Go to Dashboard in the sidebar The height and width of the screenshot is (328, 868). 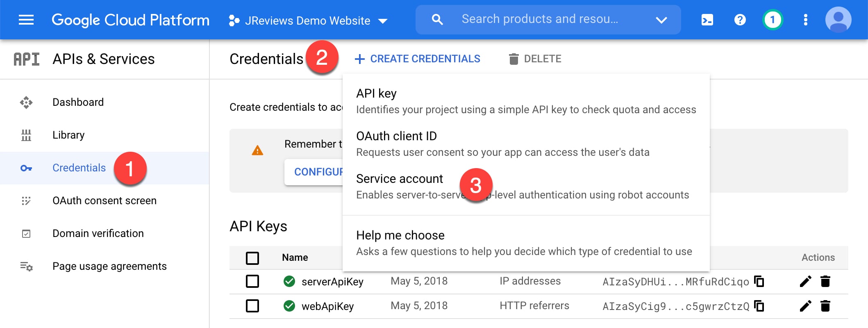pos(105,102)
